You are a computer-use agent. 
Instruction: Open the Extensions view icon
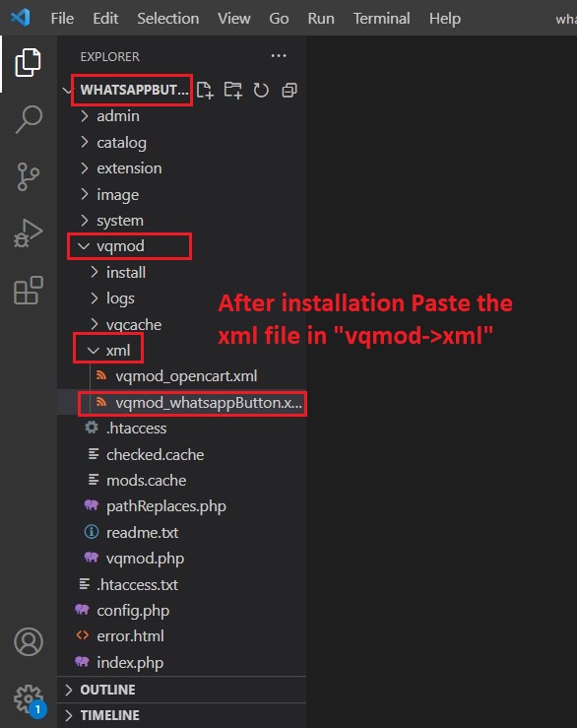pos(29,291)
